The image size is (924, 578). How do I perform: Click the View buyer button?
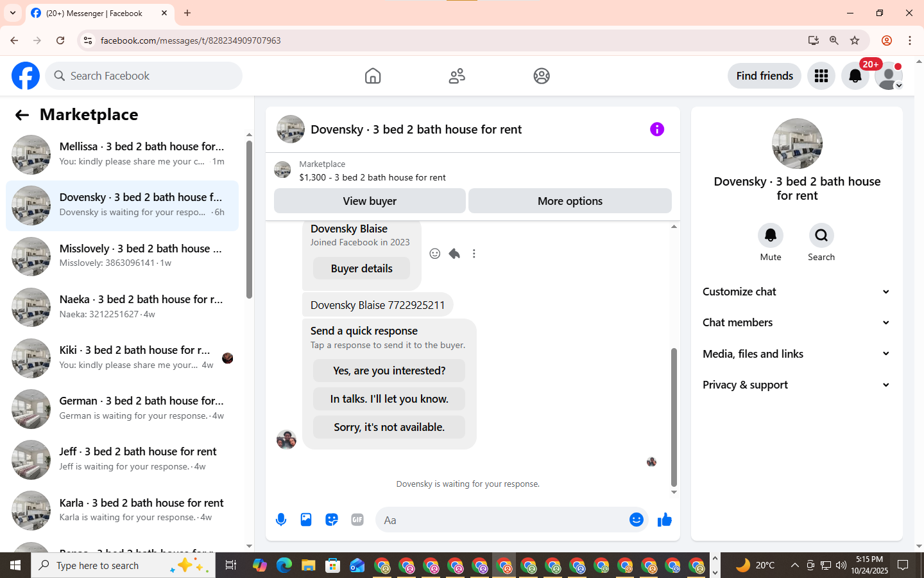(370, 201)
